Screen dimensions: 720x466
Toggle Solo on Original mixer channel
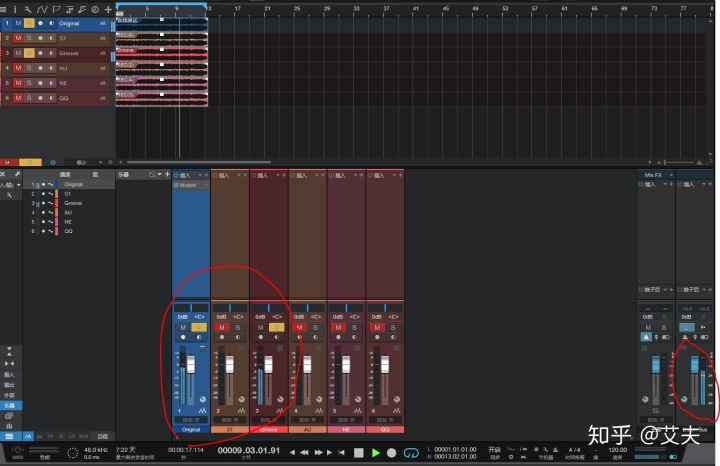coord(199,327)
